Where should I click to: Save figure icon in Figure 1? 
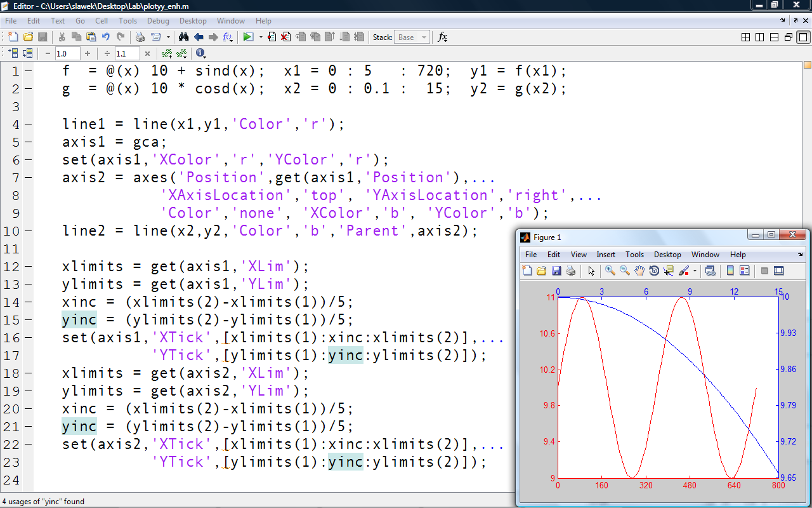pyautogui.click(x=556, y=271)
